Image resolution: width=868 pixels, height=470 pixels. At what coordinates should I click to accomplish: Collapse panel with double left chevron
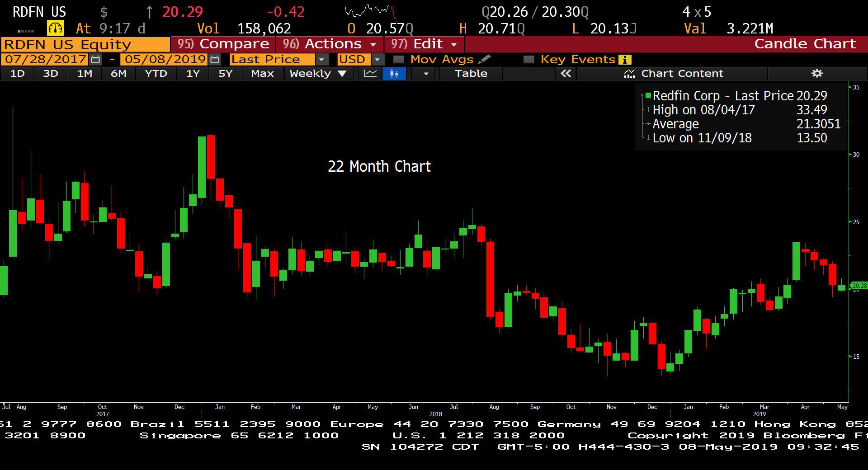[x=566, y=73]
